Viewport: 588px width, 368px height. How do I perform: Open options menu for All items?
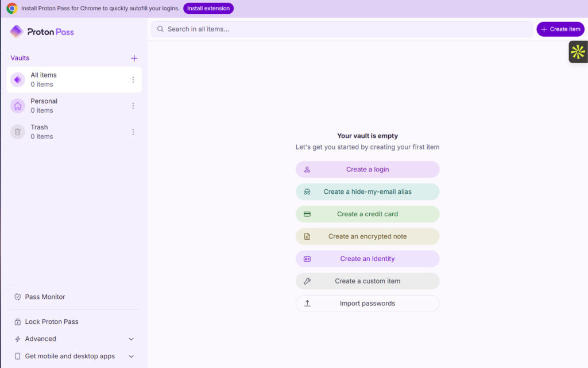coord(133,79)
